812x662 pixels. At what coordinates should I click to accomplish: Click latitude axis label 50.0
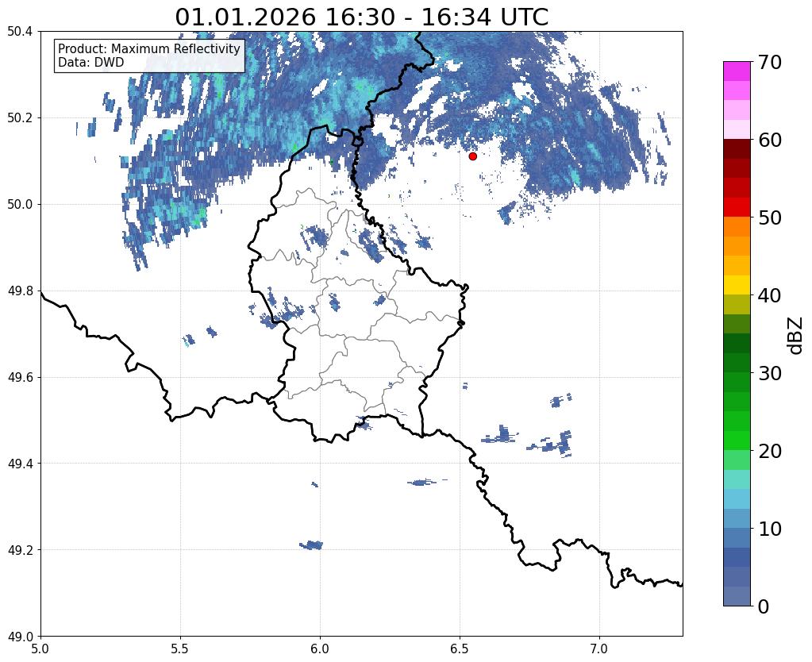coord(20,205)
